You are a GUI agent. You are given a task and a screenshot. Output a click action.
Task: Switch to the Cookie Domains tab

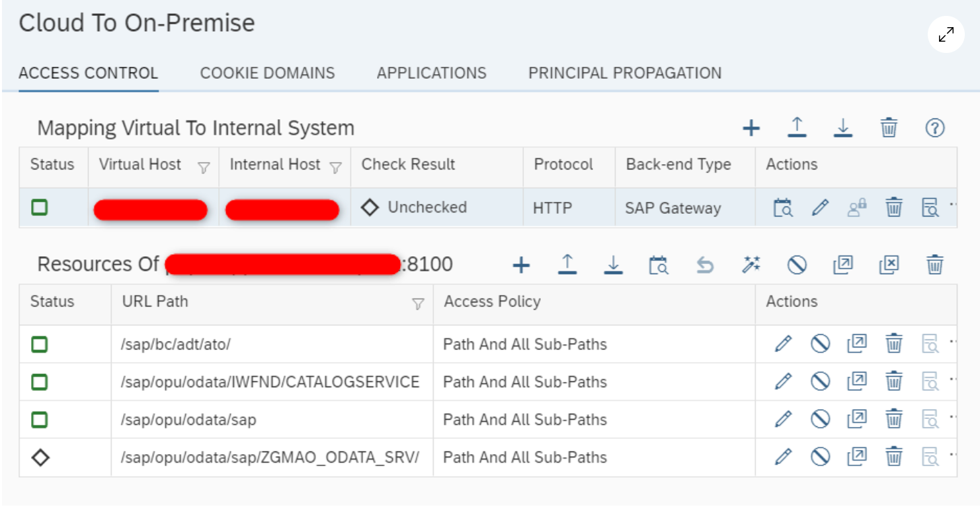point(267,73)
